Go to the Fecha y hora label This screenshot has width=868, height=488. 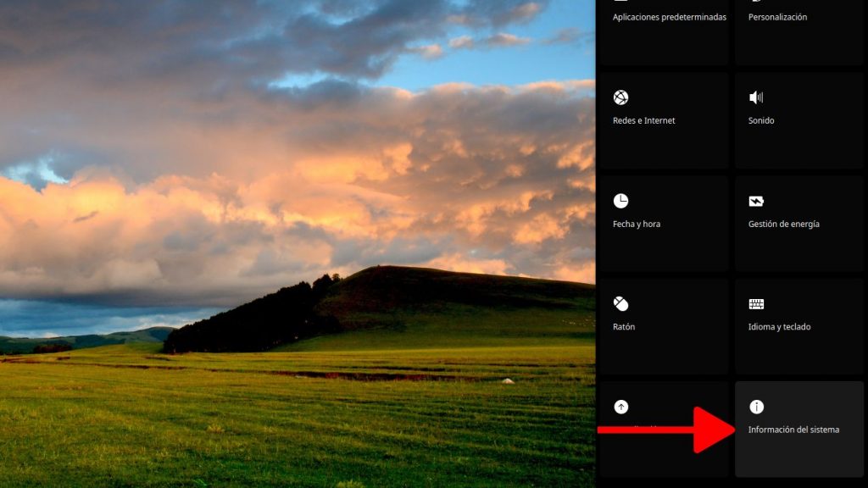pos(636,224)
